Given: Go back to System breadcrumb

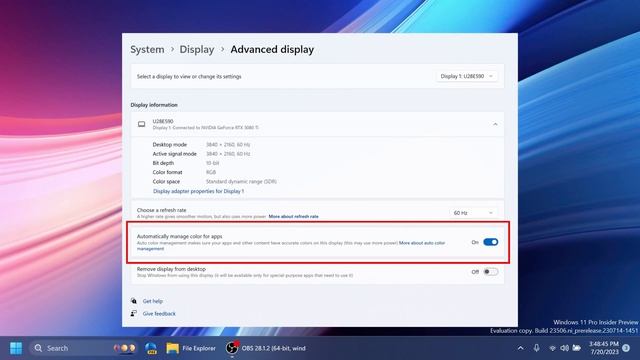Looking at the screenshot, I should (x=147, y=49).
